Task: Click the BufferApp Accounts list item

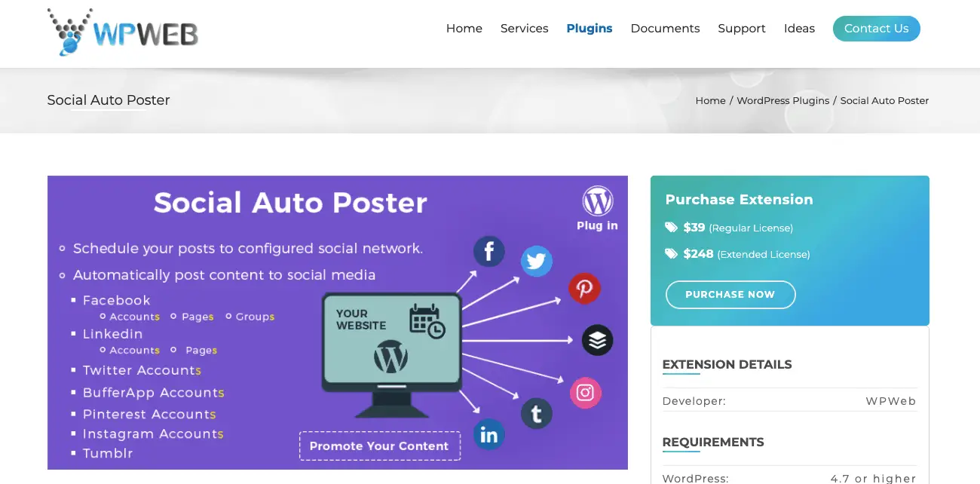Action: click(x=154, y=393)
